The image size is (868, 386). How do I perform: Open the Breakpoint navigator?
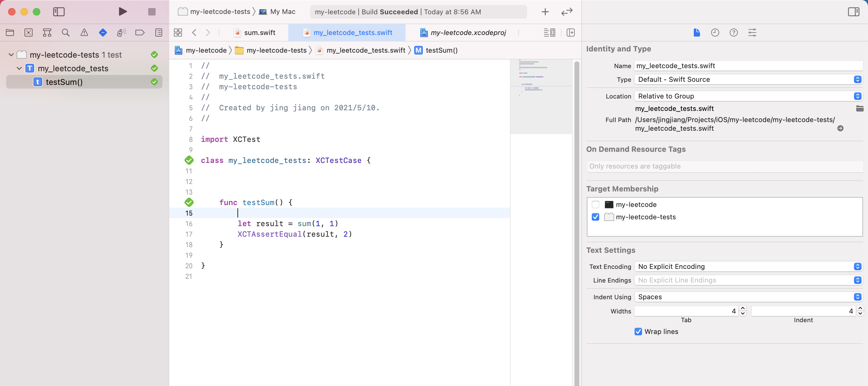tap(140, 33)
